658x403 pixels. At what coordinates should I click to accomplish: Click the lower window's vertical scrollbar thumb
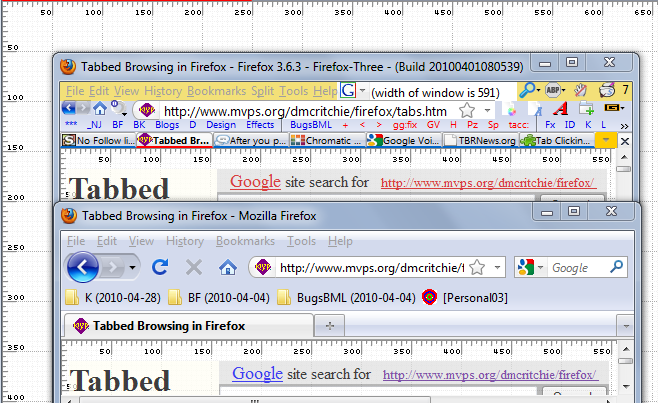coord(626,361)
